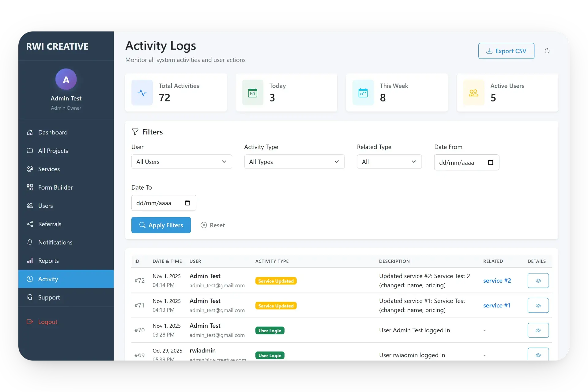Click the Active Users people icon
This screenshot has height=392, width=588.
click(x=473, y=92)
